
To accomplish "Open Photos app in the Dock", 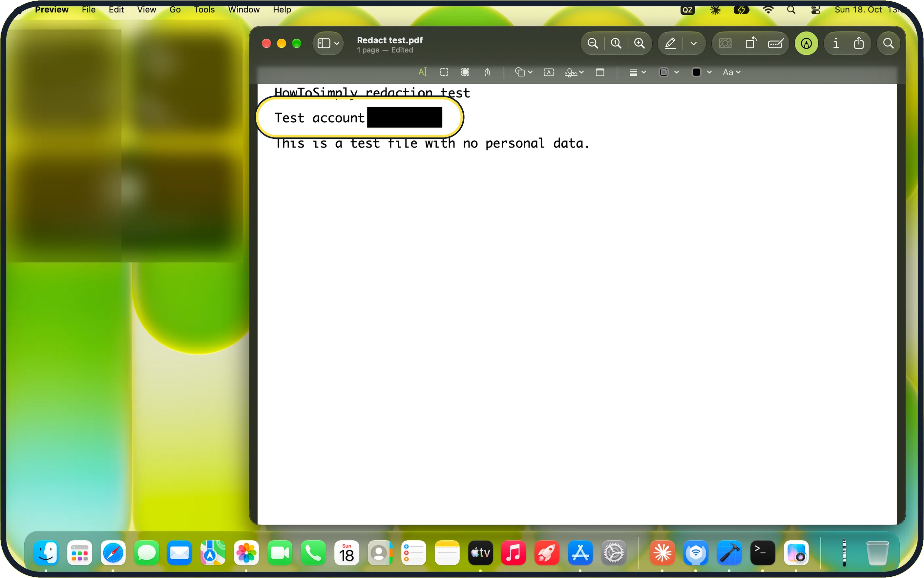I will coord(246,552).
